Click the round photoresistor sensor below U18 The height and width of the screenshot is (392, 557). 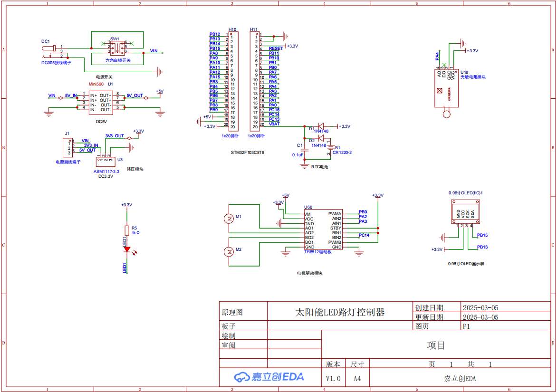tap(447, 114)
